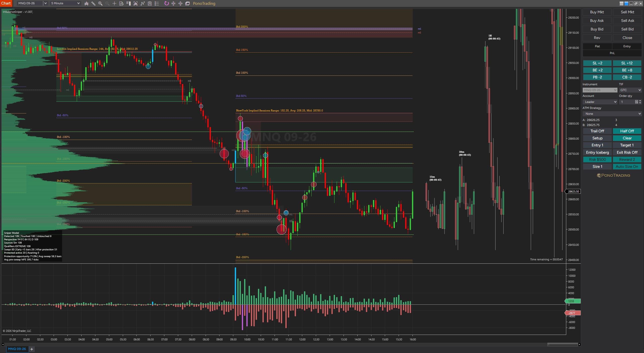Click the 28625.50 current price marker

(573, 191)
